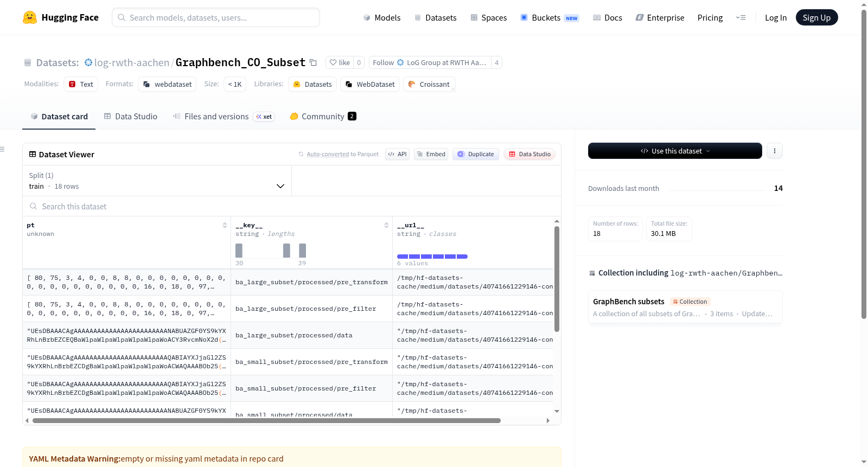Viewport: 868px width, 467px height.
Task: Click the ba_large_subset/processed/pre_filter cell
Action: point(311,309)
